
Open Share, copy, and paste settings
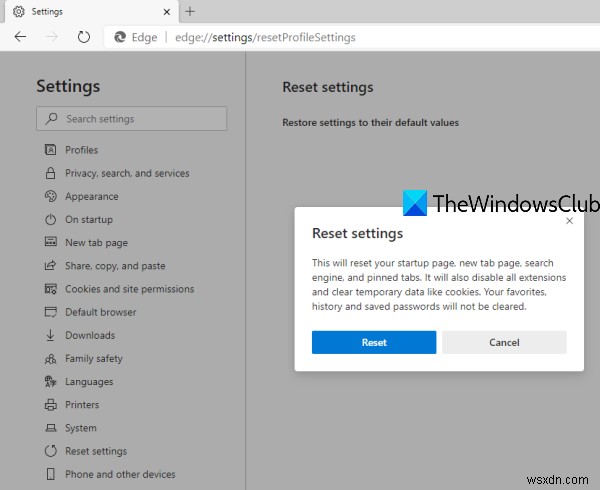pyautogui.click(x=115, y=266)
